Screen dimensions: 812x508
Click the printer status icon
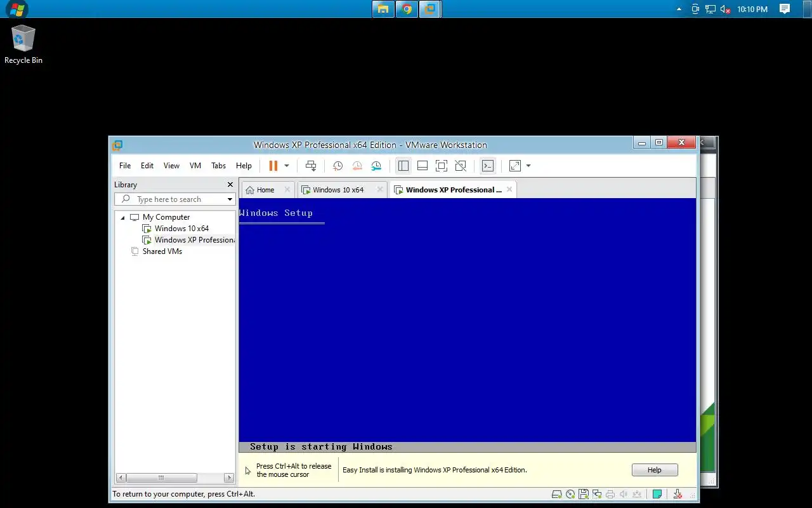coord(610,494)
